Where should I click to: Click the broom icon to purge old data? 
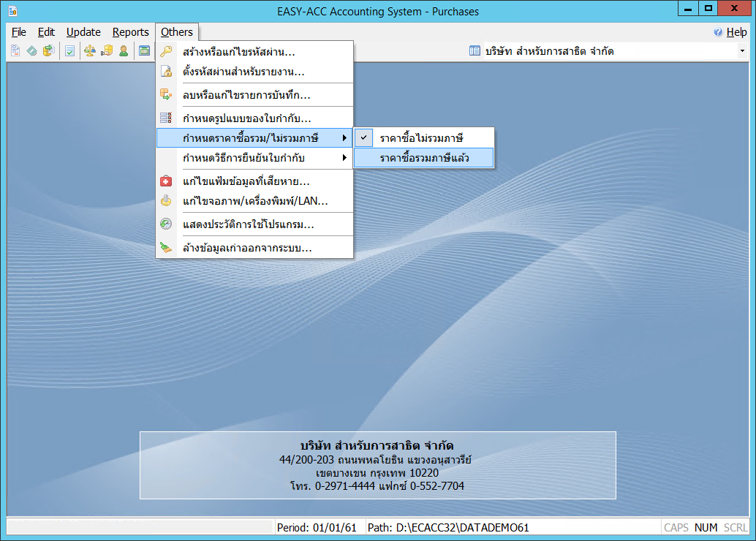coord(167,248)
